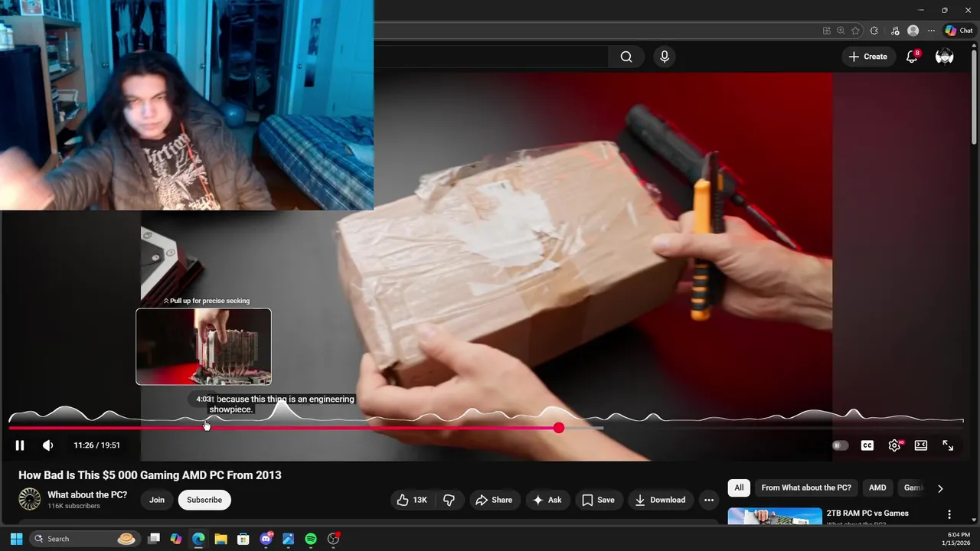980x551 pixels.
Task: Add page to favorites with star icon
Action: coord(855,31)
